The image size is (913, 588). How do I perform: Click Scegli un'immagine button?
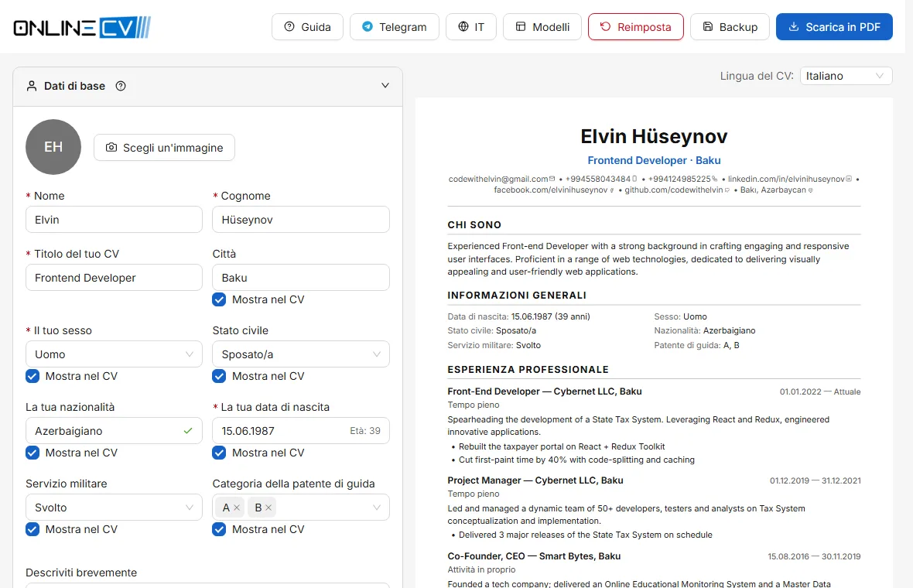click(164, 148)
